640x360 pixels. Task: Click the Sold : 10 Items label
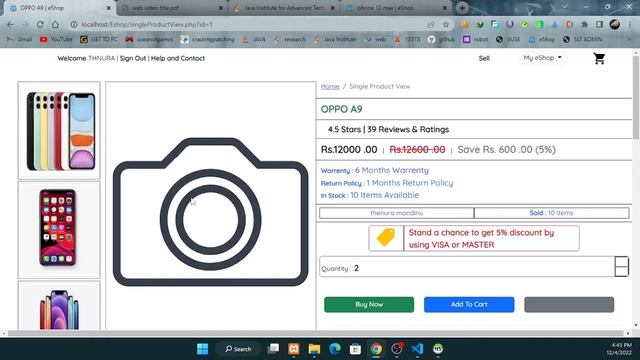pos(551,213)
